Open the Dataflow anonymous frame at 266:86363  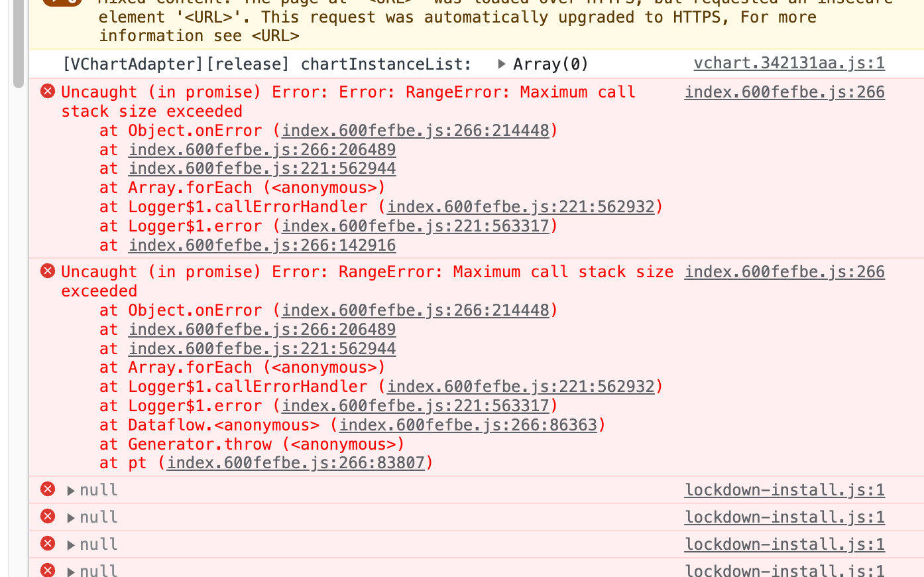[x=468, y=424]
